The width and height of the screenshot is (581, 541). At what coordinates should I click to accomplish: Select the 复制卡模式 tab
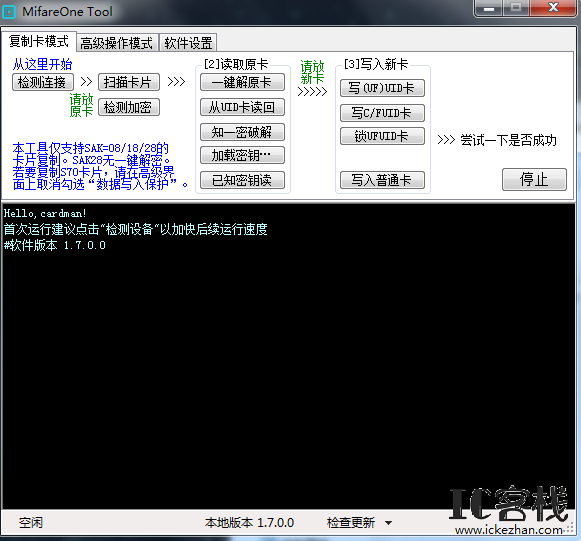point(39,42)
